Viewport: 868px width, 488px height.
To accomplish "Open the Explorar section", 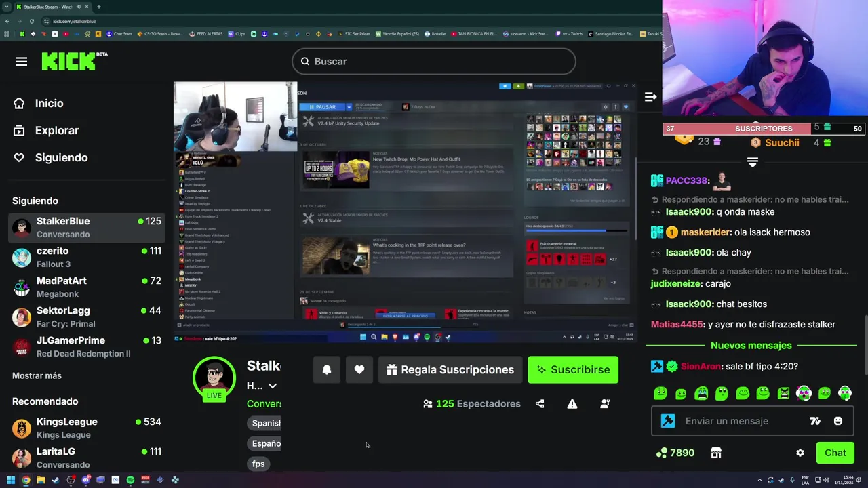I will pos(46,130).
